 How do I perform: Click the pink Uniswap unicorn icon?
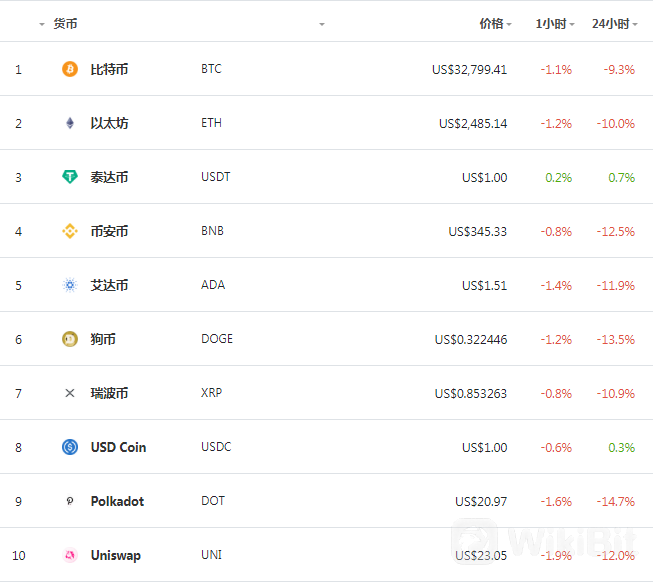pos(70,555)
